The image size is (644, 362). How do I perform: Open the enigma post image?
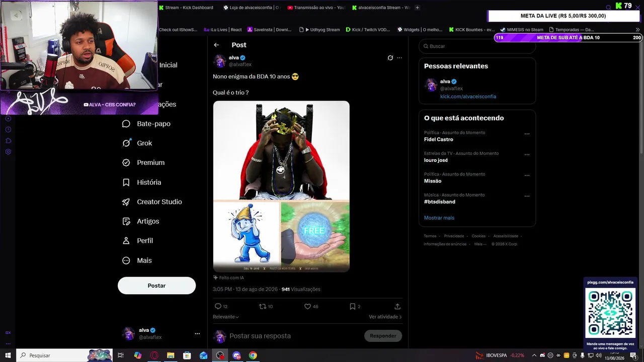click(x=281, y=187)
